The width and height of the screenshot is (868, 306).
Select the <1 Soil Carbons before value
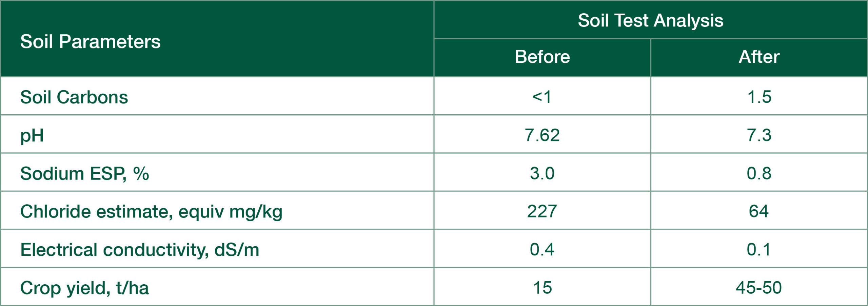pyautogui.click(x=542, y=97)
